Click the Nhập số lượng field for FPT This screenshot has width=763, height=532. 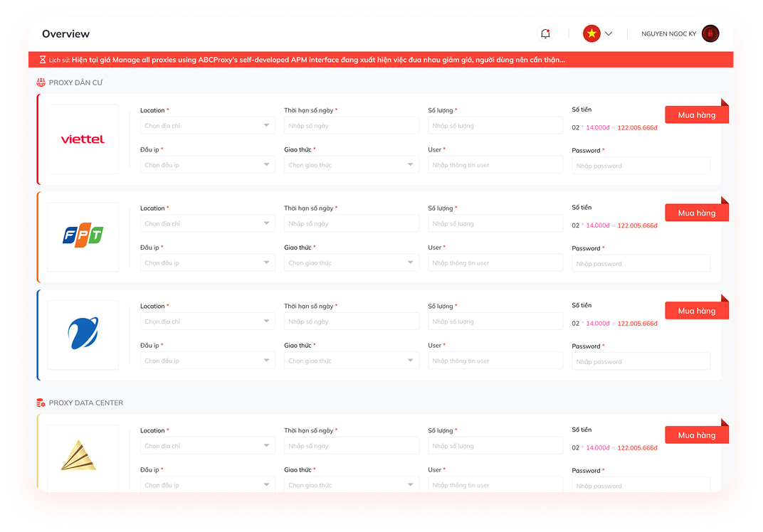[495, 223]
